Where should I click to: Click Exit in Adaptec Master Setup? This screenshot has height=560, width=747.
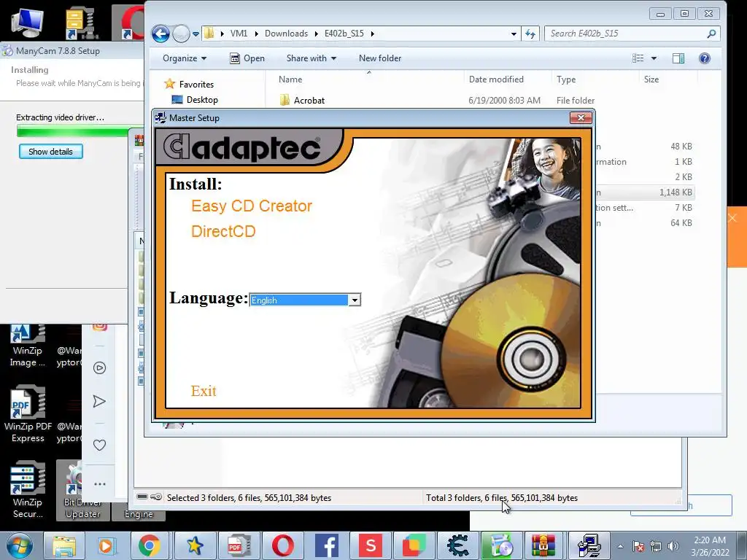[204, 391]
